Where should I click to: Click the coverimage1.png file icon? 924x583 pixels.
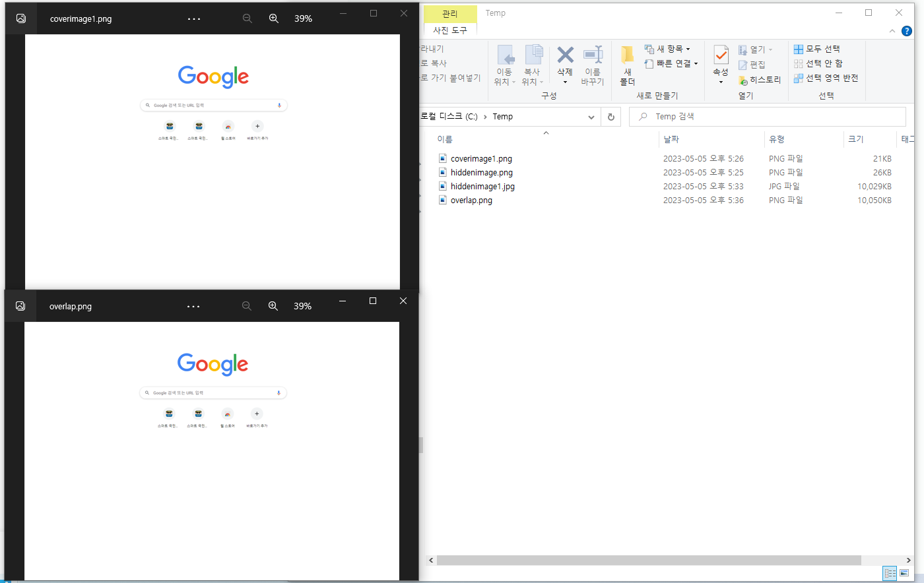(x=443, y=158)
